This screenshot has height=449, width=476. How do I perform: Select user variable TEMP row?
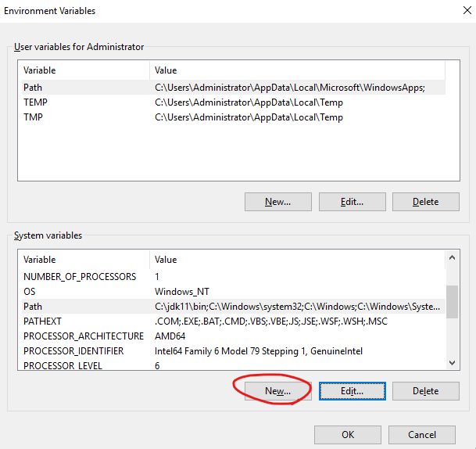234,102
